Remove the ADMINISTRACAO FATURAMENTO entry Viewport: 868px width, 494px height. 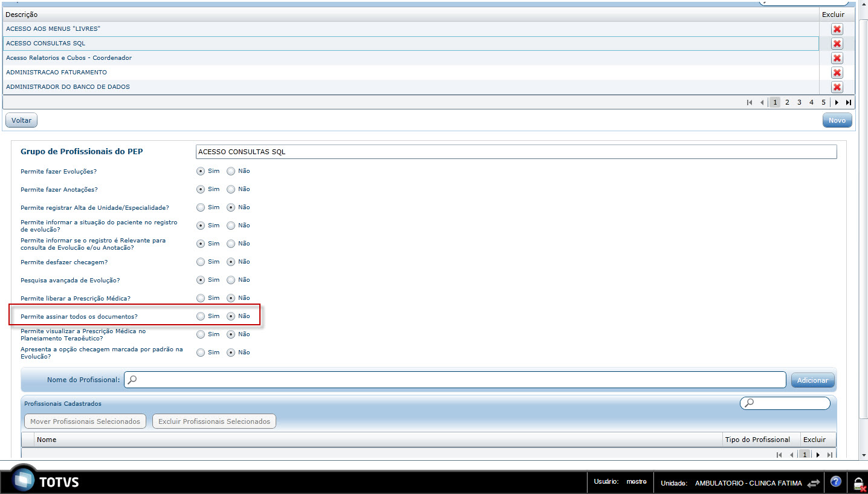click(x=837, y=73)
